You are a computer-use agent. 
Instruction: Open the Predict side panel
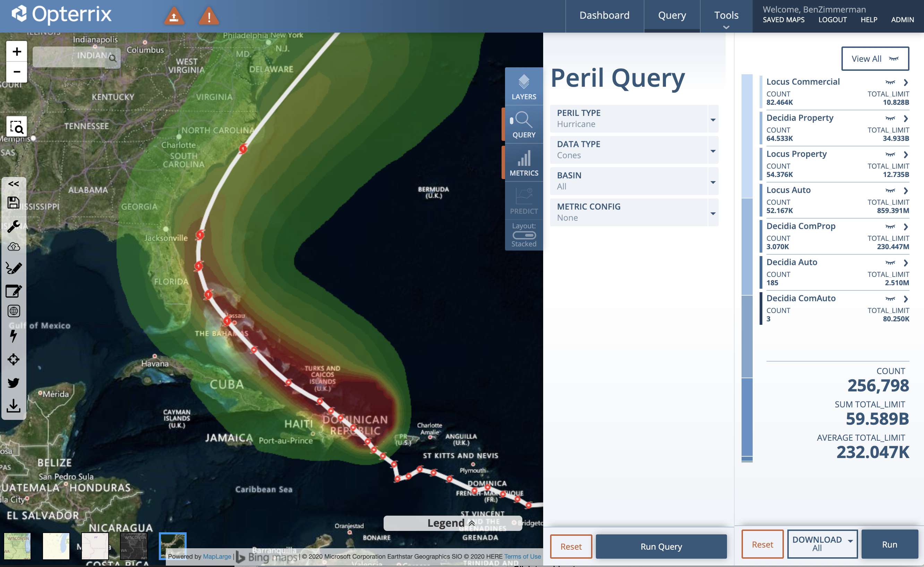(x=524, y=201)
